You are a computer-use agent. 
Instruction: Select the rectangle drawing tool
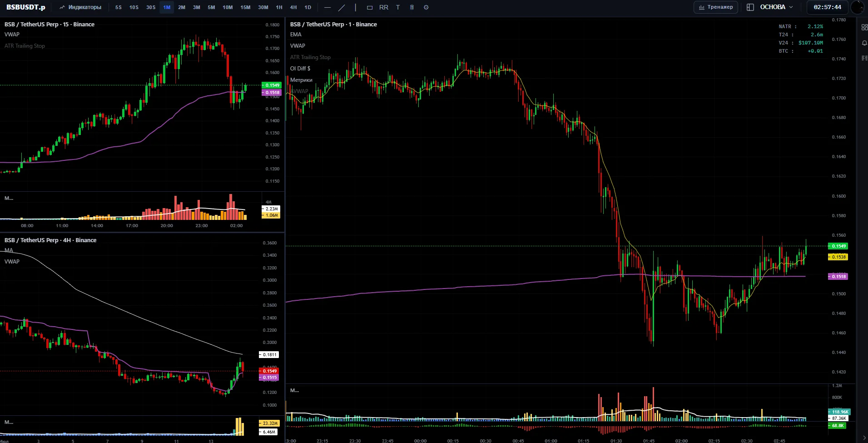pos(370,7)
